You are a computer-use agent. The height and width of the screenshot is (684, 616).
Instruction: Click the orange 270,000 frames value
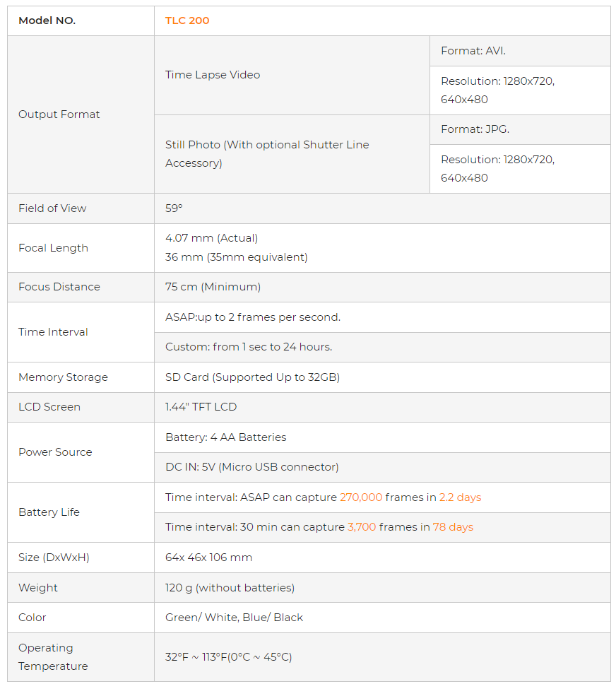[x=361, y=497]
